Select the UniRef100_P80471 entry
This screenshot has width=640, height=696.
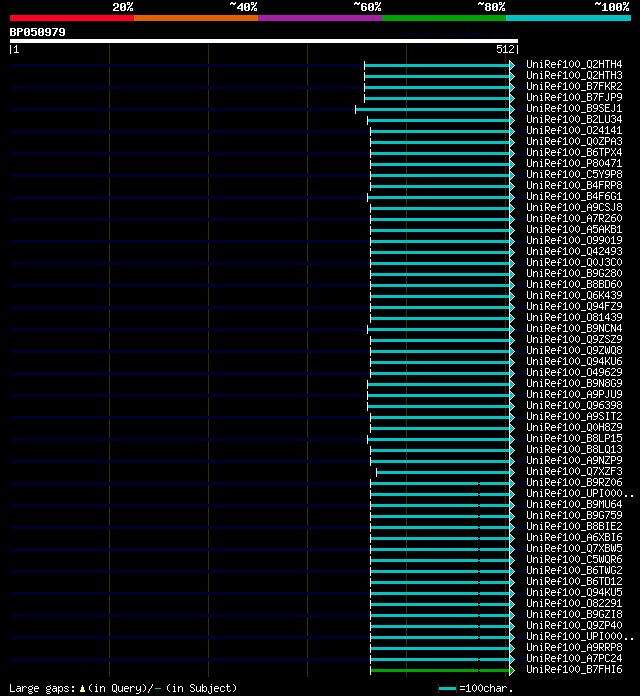point(574,163)
